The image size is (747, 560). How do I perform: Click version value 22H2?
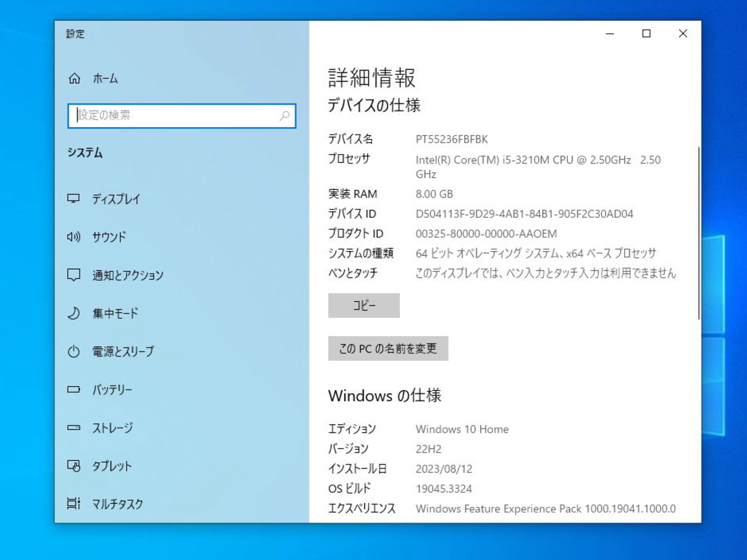(429, 449)
